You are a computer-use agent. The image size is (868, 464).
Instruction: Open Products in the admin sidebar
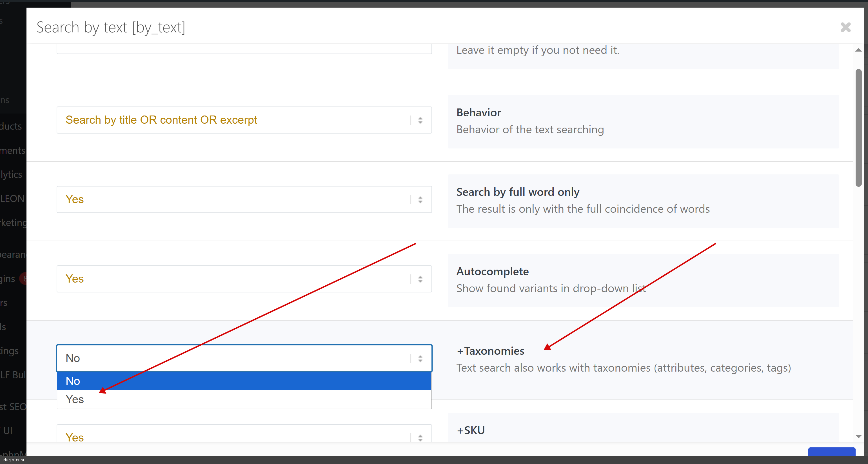pyautogui.click(x=12, y=126)
